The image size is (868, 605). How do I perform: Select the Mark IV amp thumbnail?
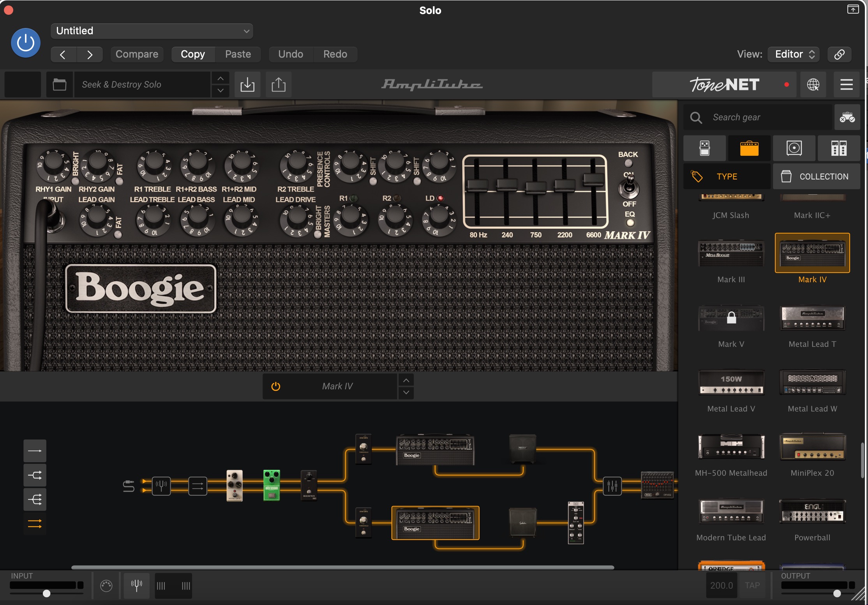[812, 253]
